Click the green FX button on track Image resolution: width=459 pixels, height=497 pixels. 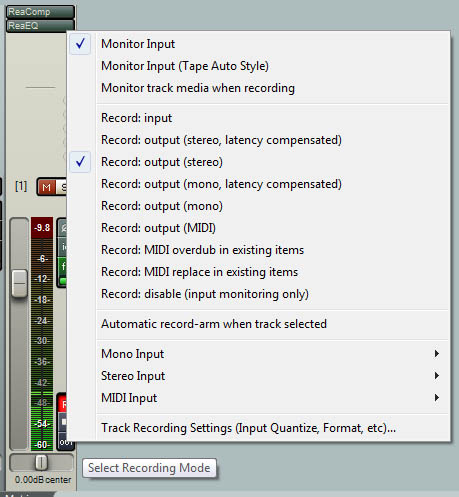click(62, 267)
